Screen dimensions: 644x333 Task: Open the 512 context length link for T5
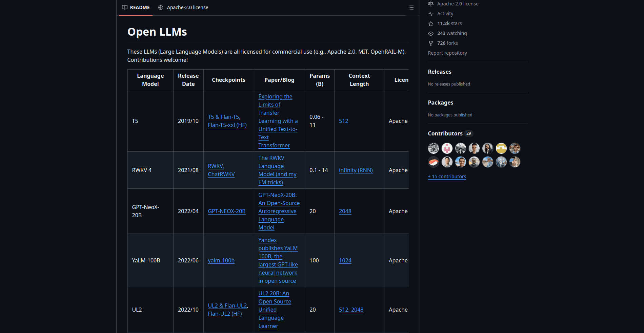pos(343,121)
